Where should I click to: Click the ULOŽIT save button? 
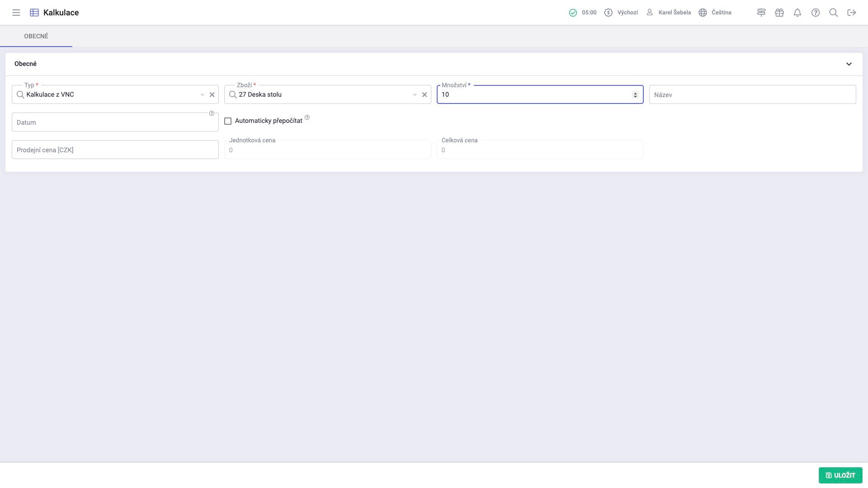[x=840, y=475]
